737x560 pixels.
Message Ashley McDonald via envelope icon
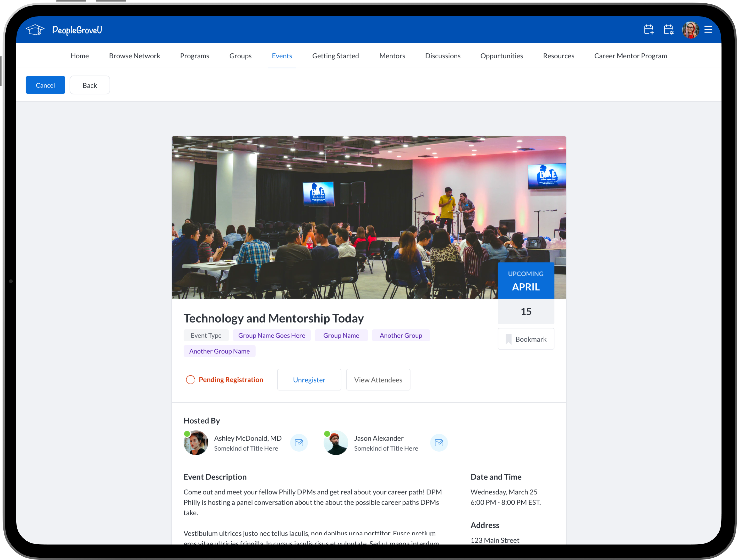click(x=299, y=443)
